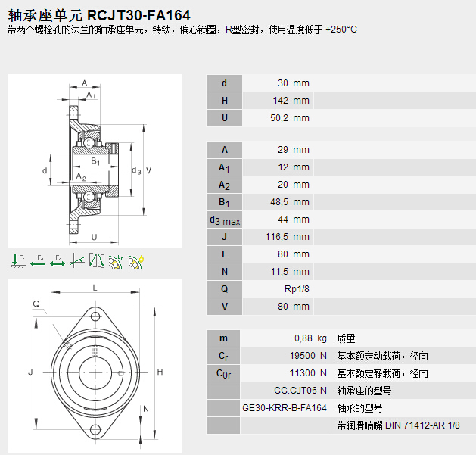Click the bidirectional axial load Fa icon
The height and width of the screenshot is (455, 476).
pos(57,260)
